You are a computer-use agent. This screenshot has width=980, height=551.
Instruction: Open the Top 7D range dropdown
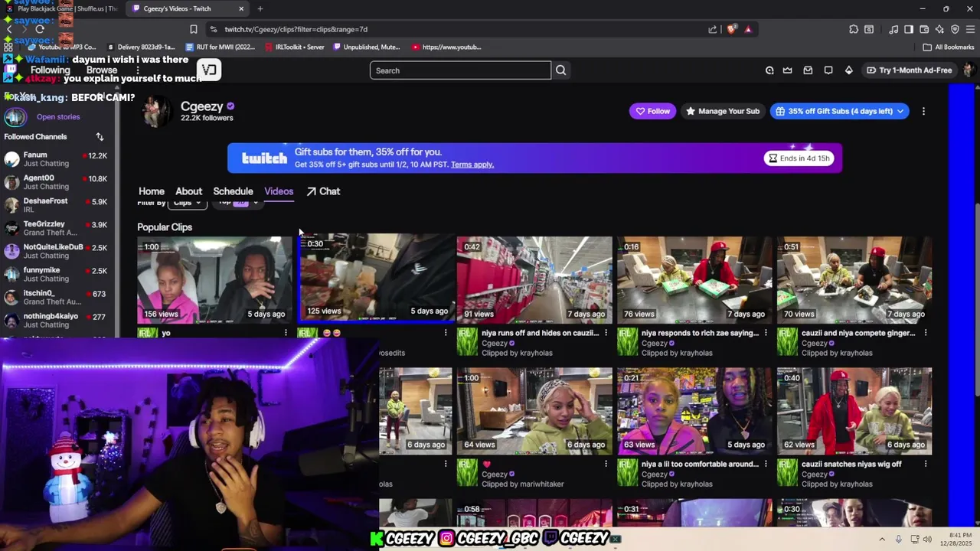point(237,203)
